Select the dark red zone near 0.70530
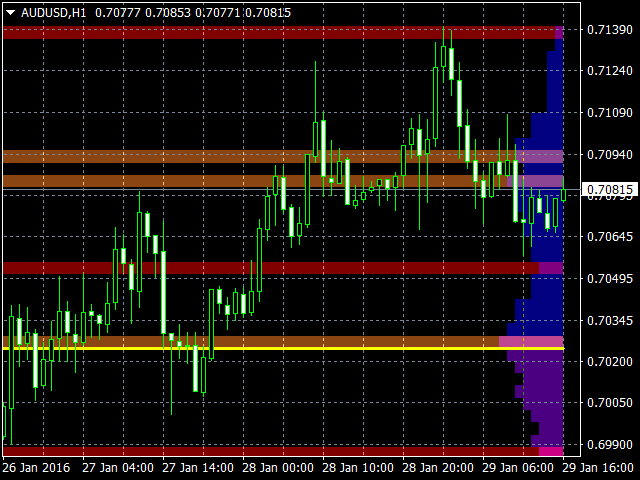Viewport: 640px width, 480px height. pyautogui.click(x=283, y=268)
